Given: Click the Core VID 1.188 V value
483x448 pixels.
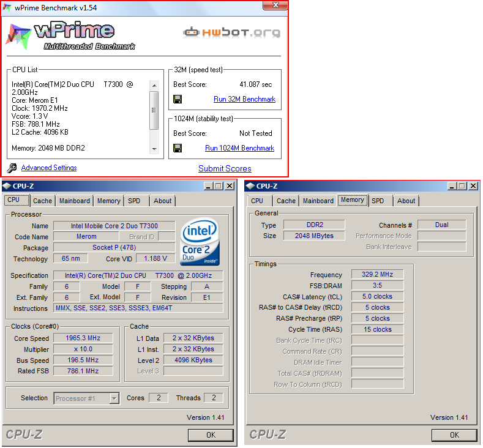Looking at the screenshot, I should pos(155,259).
